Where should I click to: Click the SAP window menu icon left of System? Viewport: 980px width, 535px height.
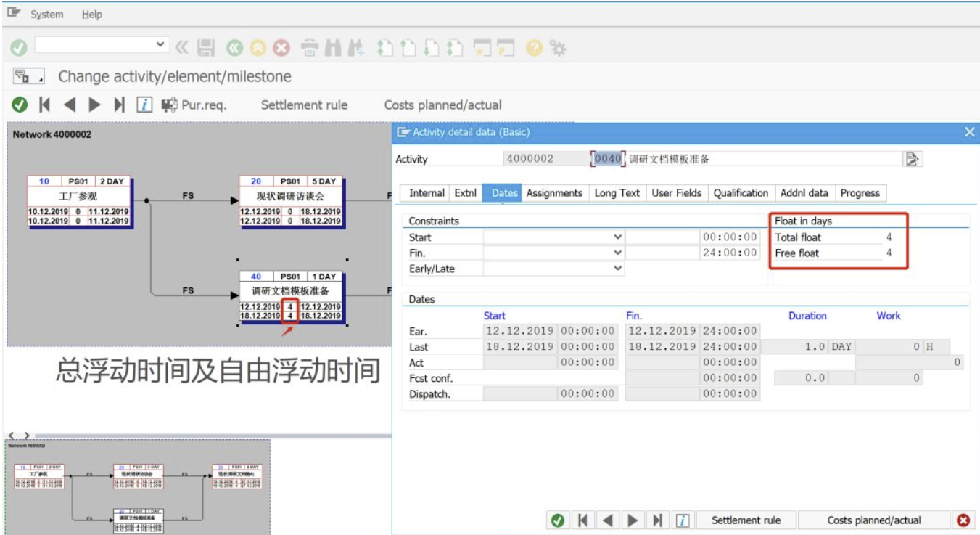pyautogui.click(x=13, y=13)
